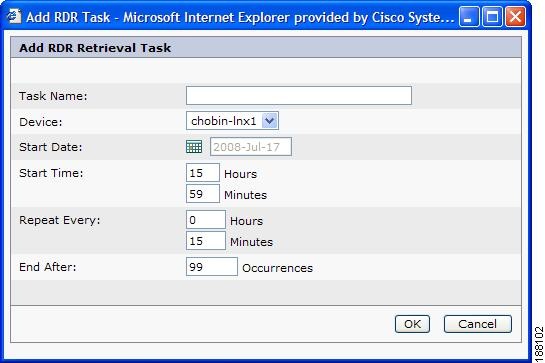Maximize the Add RDR Task window
The height and width of the screenshot is (363, 545).
[492, 17]
